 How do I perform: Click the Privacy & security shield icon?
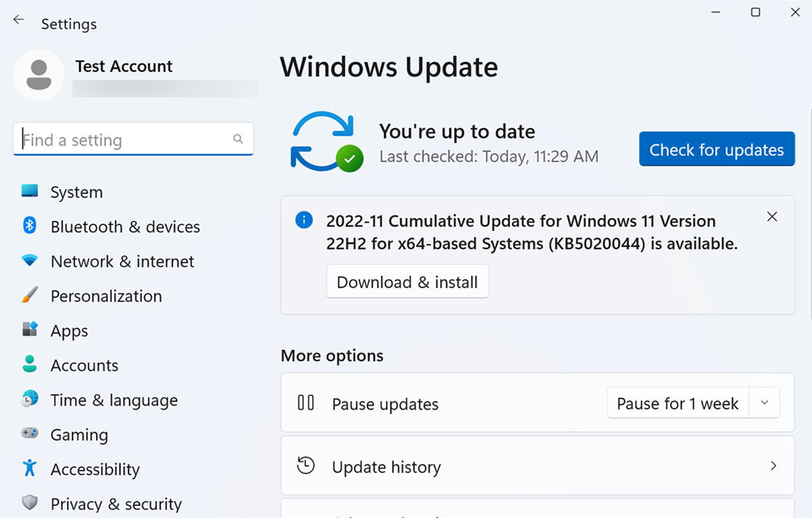pyautogui.click(x=29, y=503)
